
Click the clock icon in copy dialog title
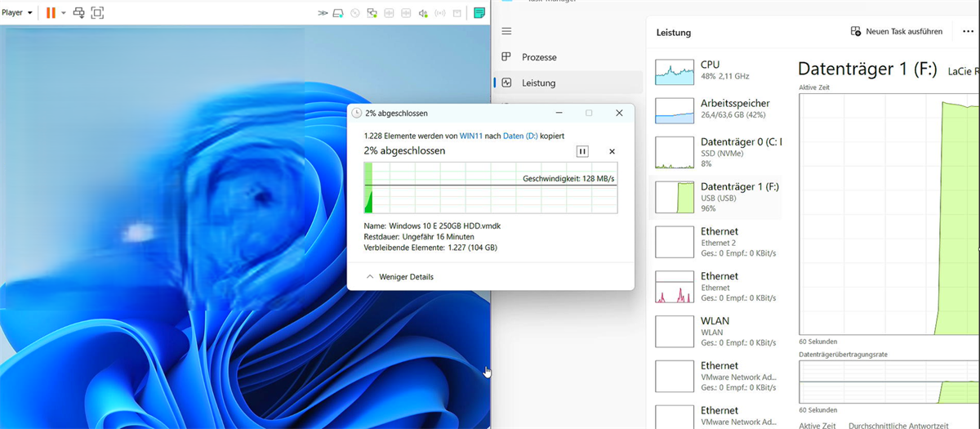(x=357, y=113)
